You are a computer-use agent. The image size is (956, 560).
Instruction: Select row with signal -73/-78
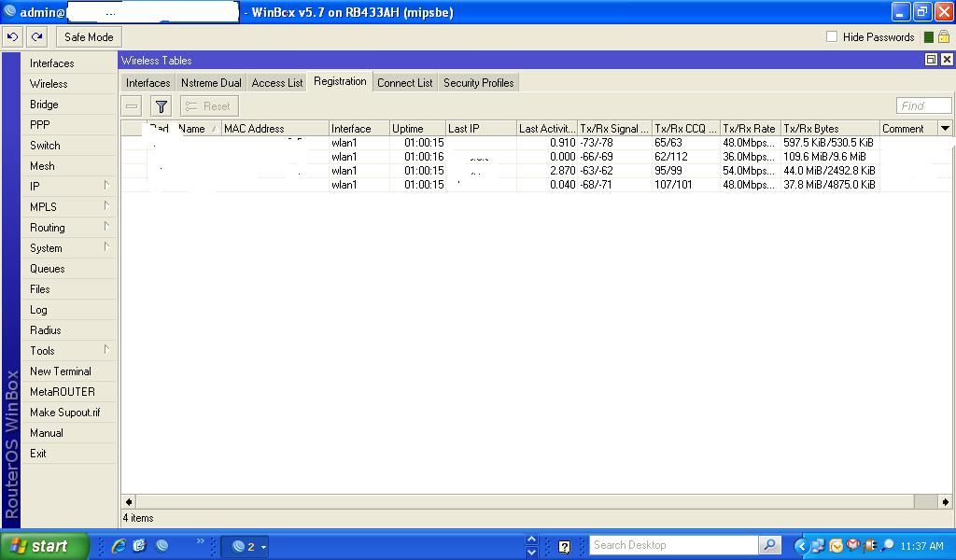[537, 143]
